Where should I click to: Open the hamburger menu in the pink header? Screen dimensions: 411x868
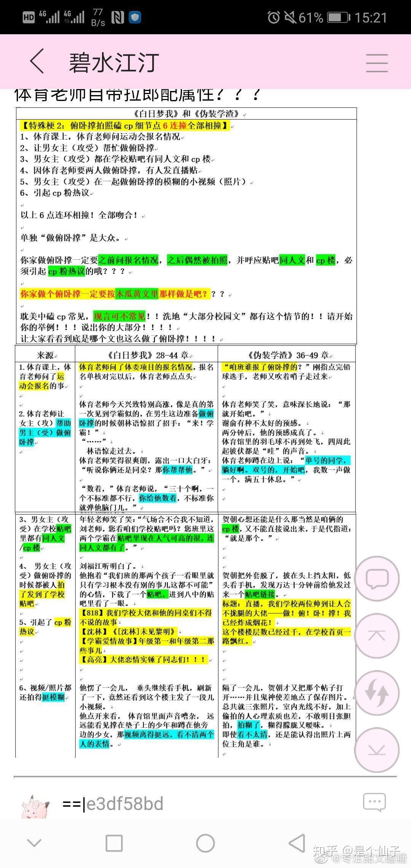pos(377,62)
